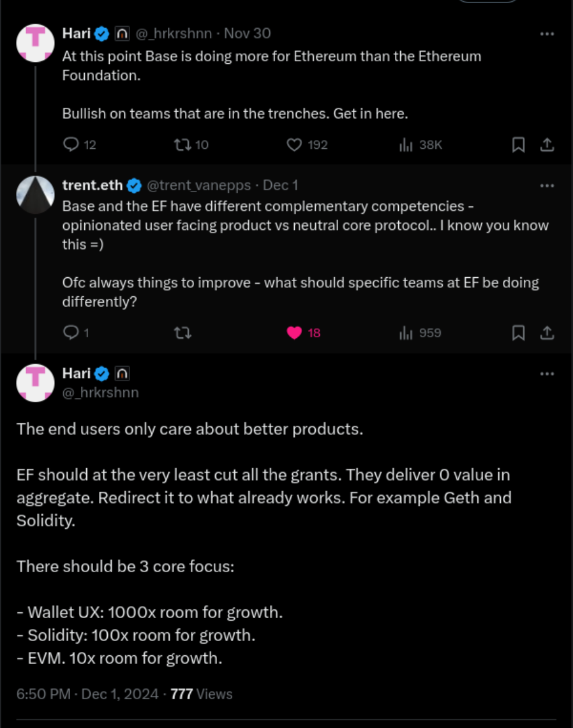
Task: Open @trent_vanepps profile handle link
Action: click(x=199, y=185)
